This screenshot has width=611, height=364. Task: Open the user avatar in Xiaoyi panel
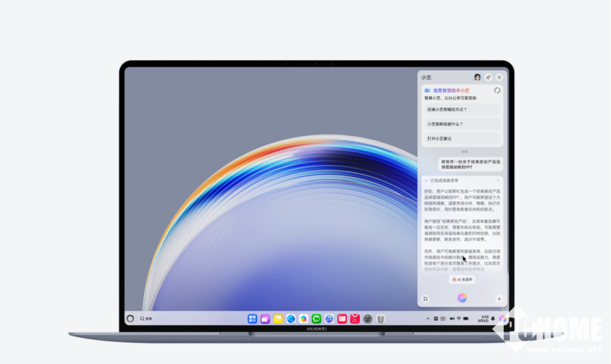(x=477, y=77)
